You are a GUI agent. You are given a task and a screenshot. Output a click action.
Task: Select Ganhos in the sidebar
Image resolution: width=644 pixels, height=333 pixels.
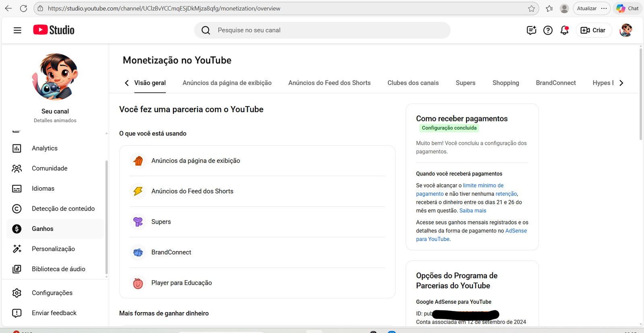[55, 229]
